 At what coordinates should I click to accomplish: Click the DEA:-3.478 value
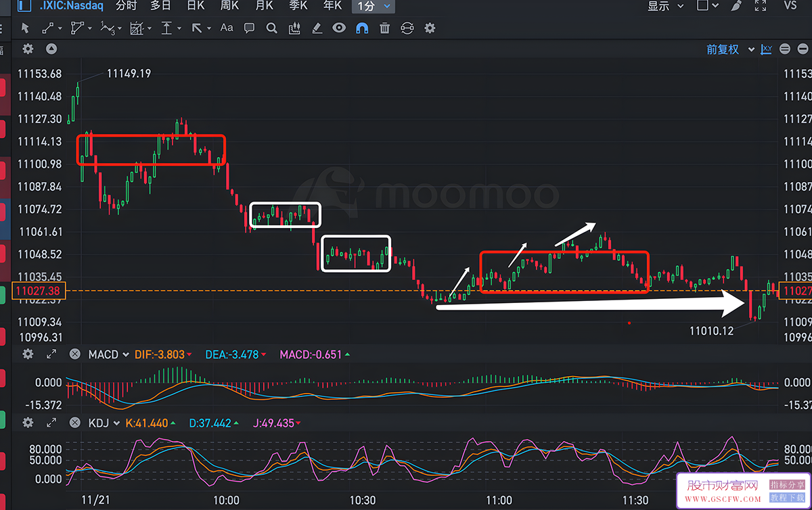tap(233, 354)
